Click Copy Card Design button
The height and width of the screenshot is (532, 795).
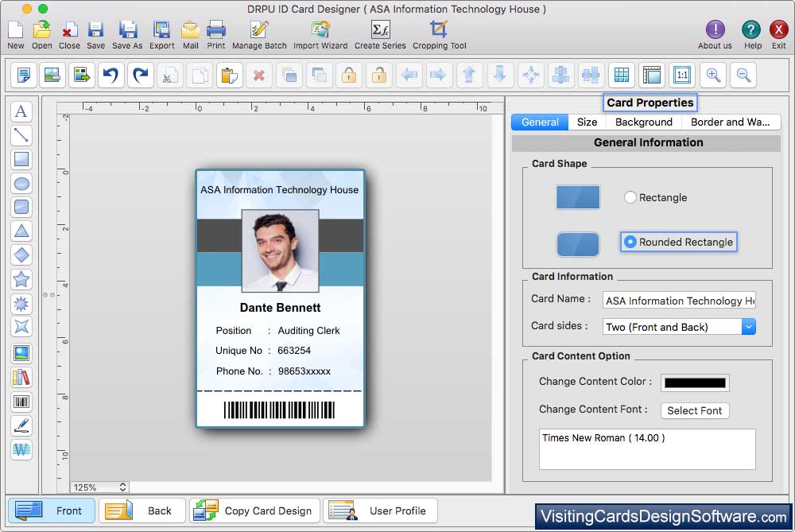[254, 511]
